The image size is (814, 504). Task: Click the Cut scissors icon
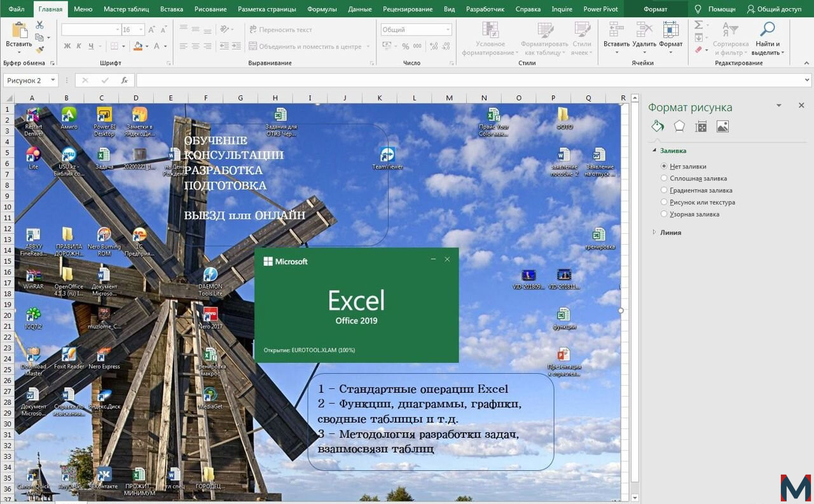point(39,25)
